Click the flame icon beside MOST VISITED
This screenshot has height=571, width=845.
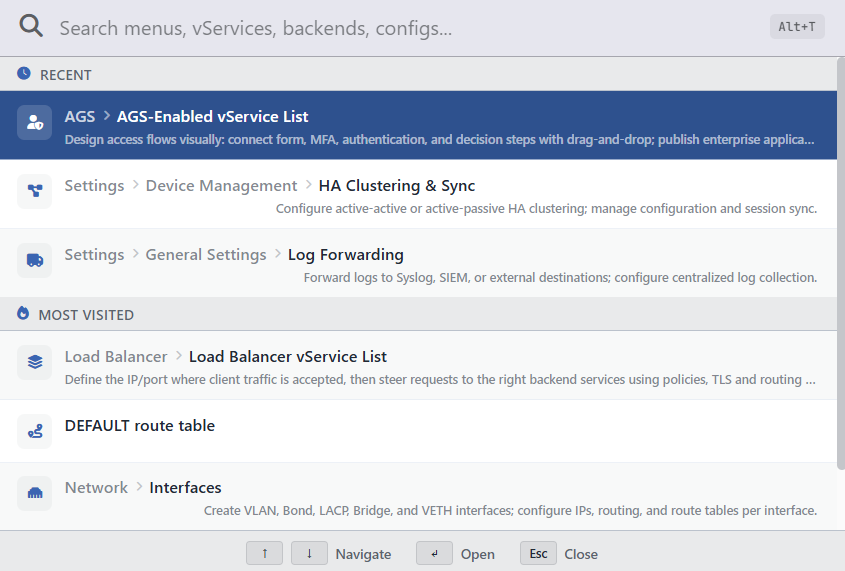click(x=23, y=313)
